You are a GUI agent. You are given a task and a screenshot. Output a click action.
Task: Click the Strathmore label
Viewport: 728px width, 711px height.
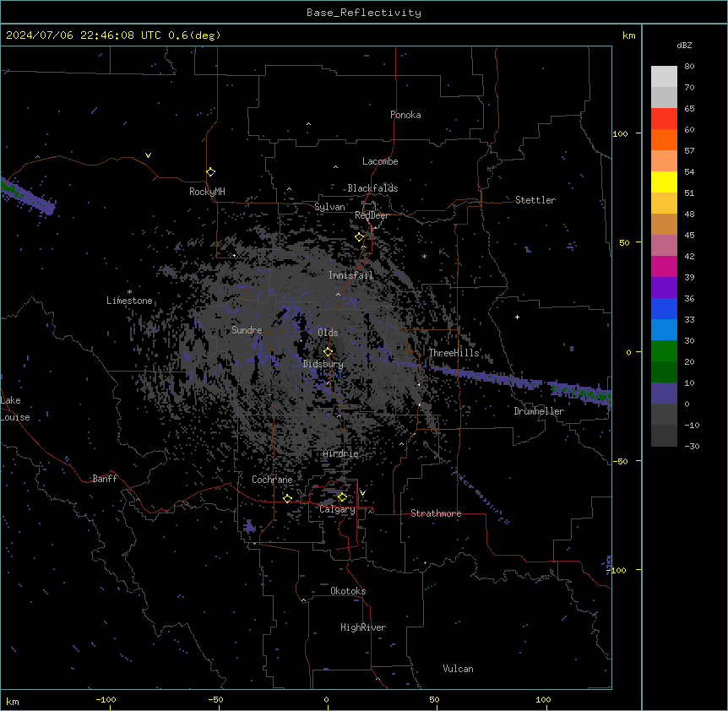point(436,513)
